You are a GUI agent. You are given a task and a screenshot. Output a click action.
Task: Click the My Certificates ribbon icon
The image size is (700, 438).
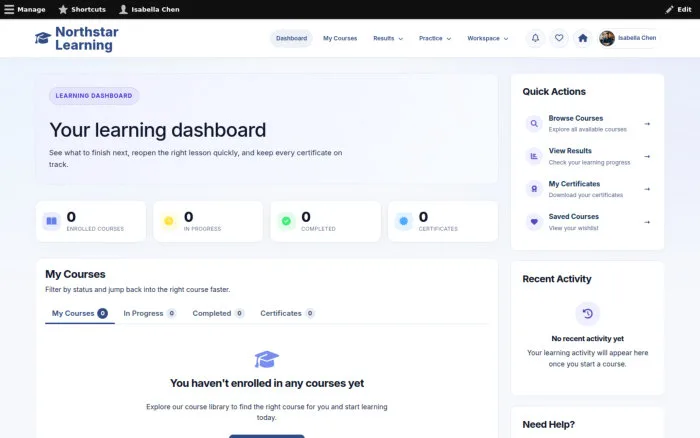(534, 189)
